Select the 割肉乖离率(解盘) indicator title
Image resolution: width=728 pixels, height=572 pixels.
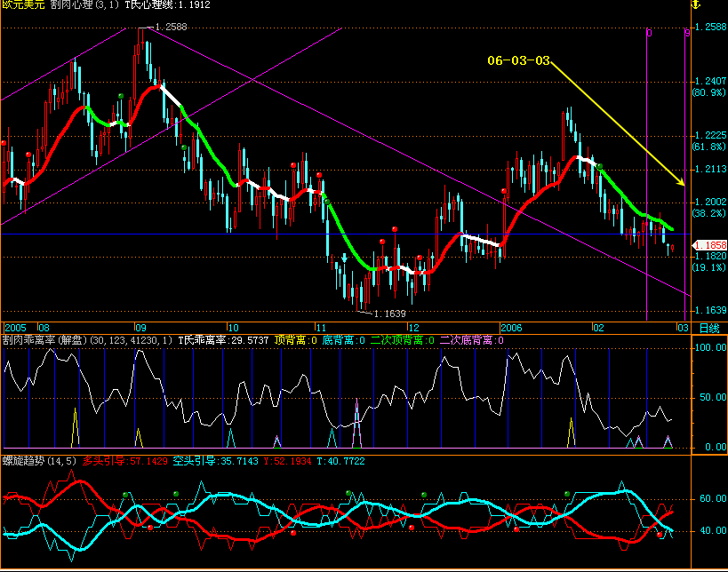[x=44, y=340]
